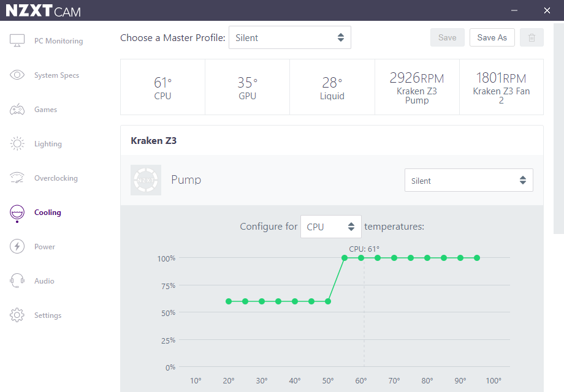The height and width of the screenshot is (392, 564).
Task: Click the 28° Liquid temperature tile
Action: click(x=332, y=88)
